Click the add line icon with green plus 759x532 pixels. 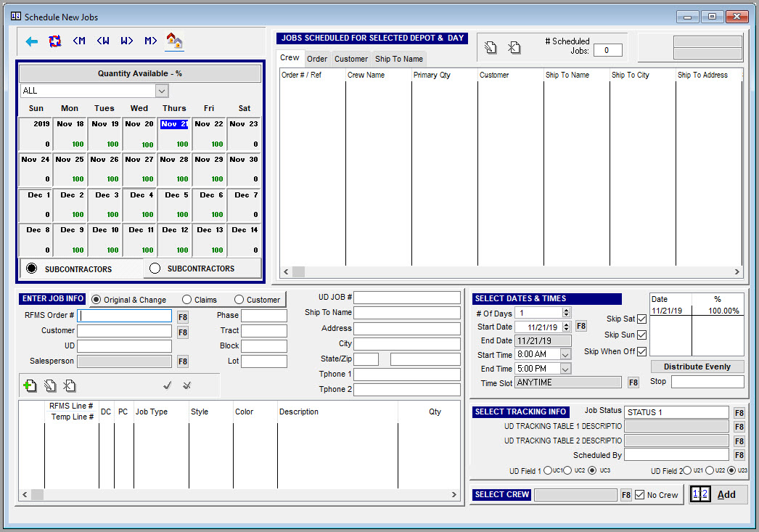click(x=32, y=385)
